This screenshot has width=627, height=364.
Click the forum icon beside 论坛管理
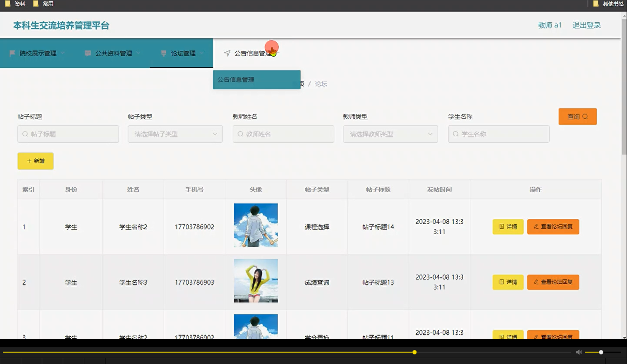pyautogui.click(x=163, y=53)
